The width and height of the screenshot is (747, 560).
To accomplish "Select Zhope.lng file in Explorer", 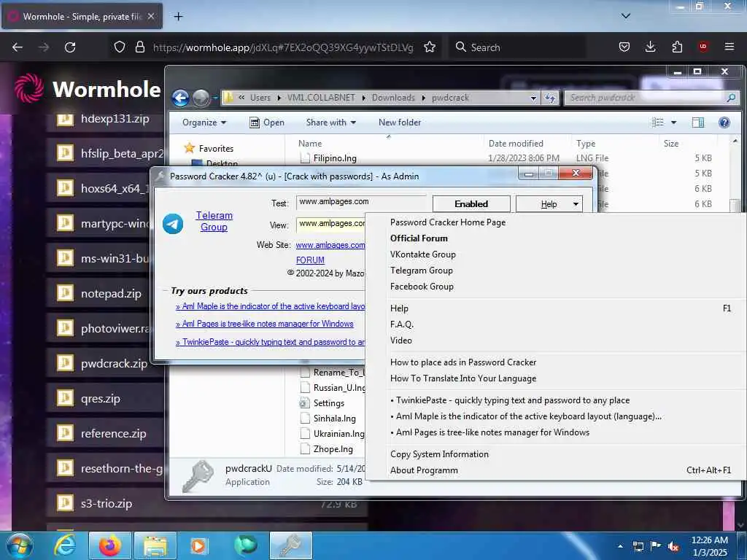I will 333,449.
